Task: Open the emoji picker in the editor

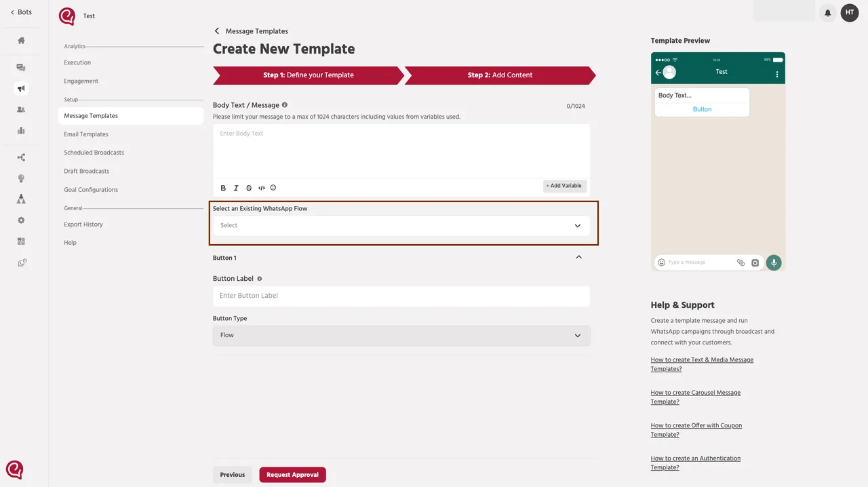Action: click(x=273, y=188)
